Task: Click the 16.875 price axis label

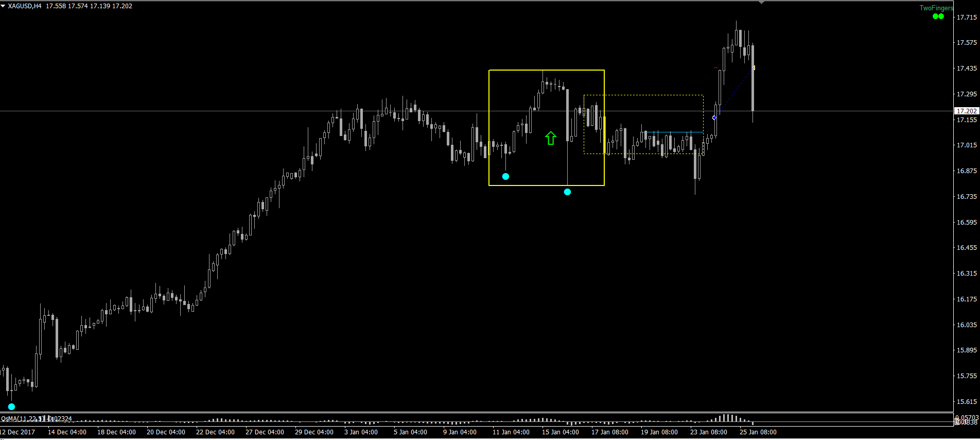Action: 967,171
